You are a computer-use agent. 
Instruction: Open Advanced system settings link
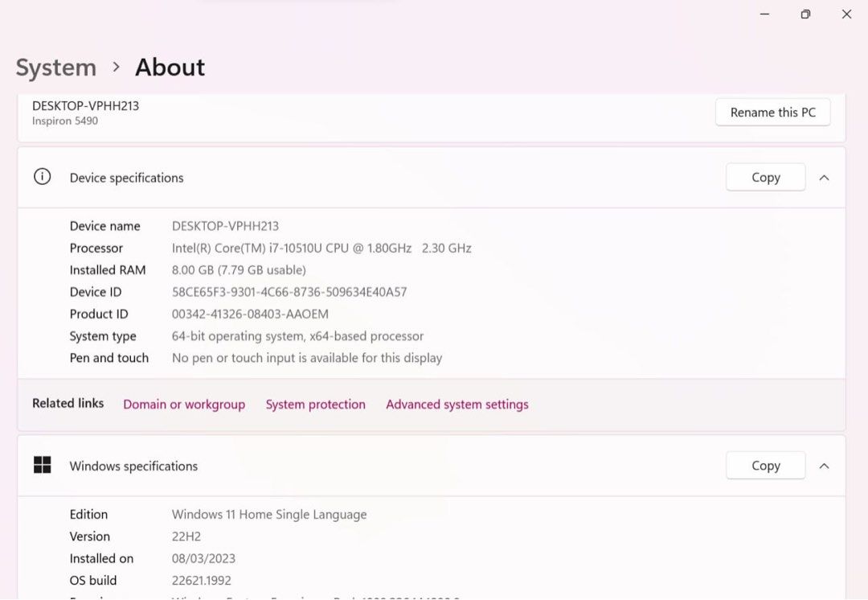(x=457, y=405)
